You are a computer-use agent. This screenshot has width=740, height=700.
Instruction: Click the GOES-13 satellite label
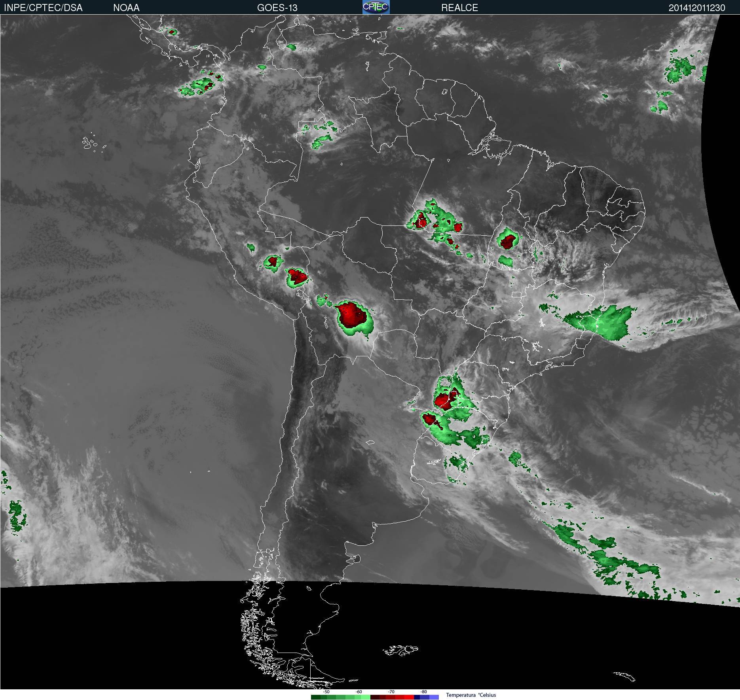click(x=277, y=8)
